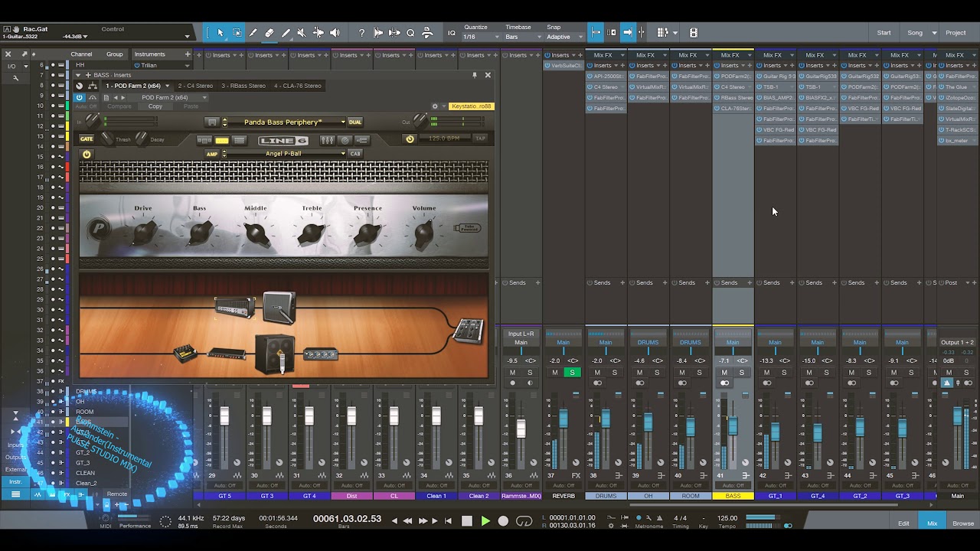The image size is (980, 551).
Task: Toggle the amp power switch button
Action: 87,154
